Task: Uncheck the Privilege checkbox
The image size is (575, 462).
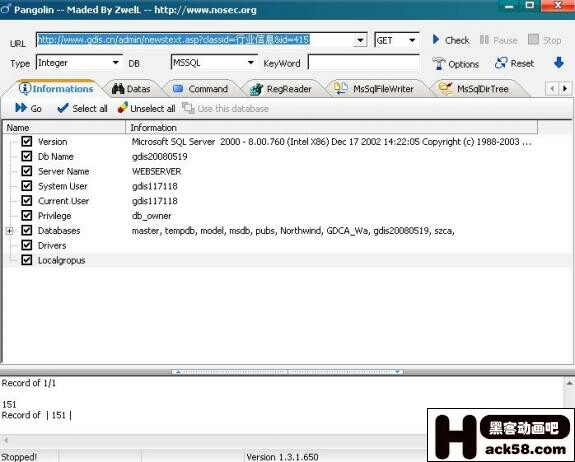Action: tap(27, 216)
